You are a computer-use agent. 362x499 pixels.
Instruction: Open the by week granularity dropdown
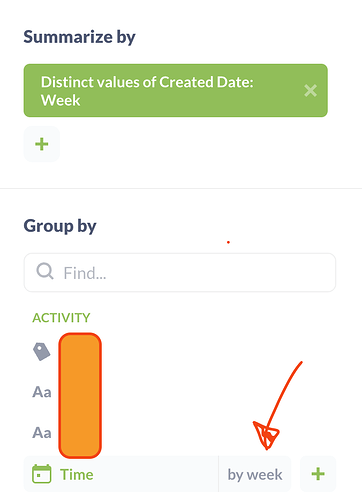pyautogui.click(x=255, y=474)
